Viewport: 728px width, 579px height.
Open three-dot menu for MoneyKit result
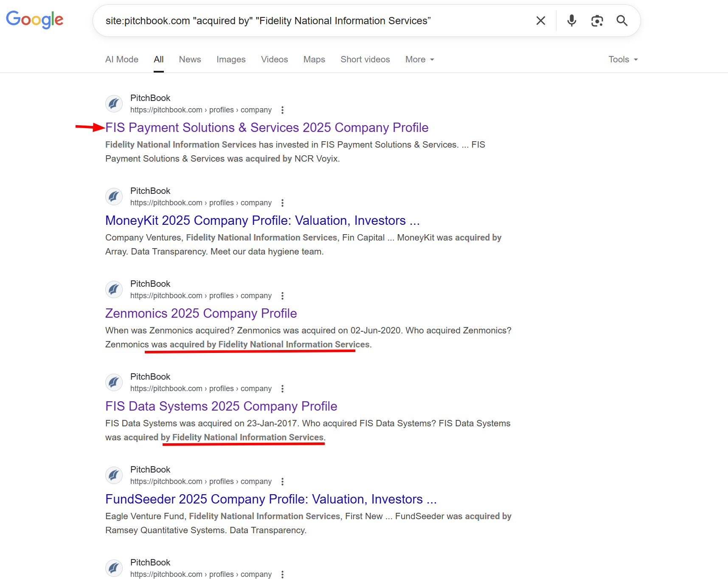click(x=282, y=203)
